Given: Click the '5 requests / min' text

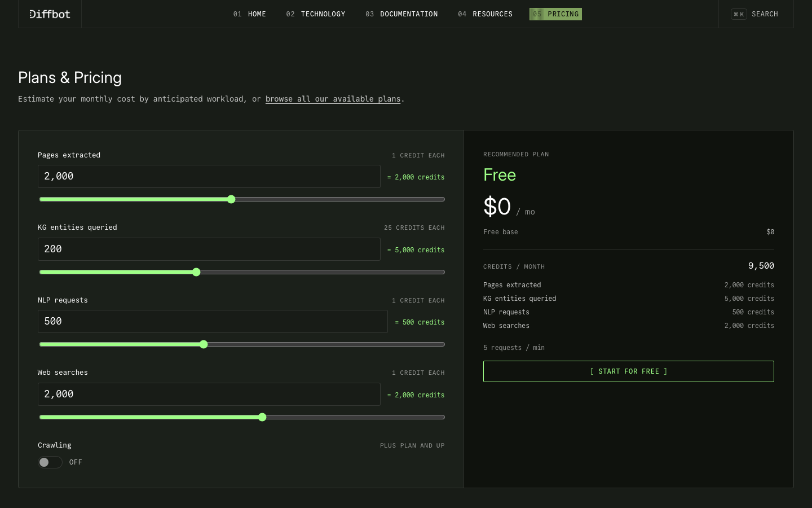Looking at the screenshot, I should click(x=514, y=348).
